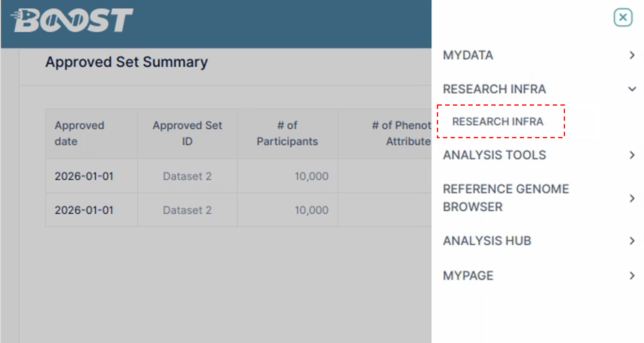The image size is (644, 343).
Task: Expand ANALYSIS TOOLS chevron arrow
Action: coord(632,155)
